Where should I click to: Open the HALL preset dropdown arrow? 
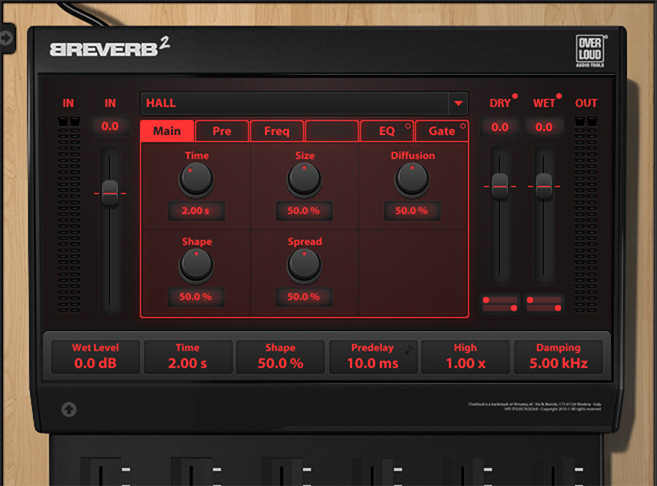pyautogui.click(x=458, y=103)
